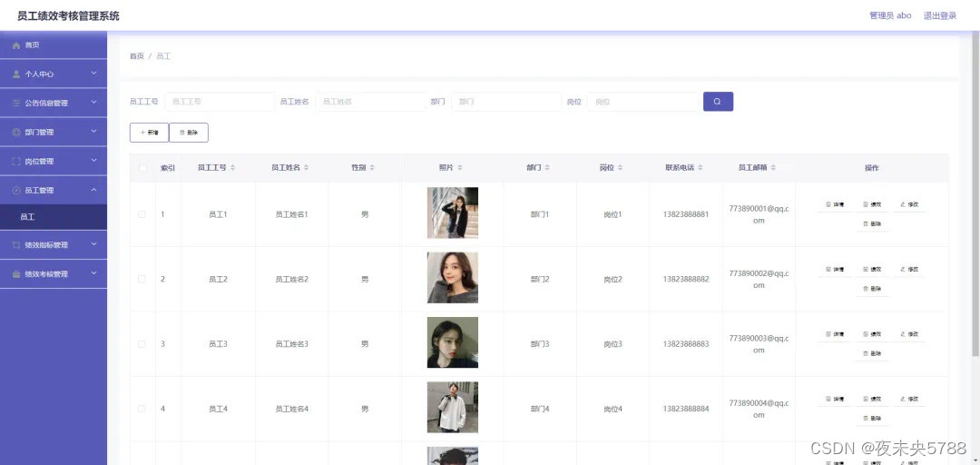Open photo thumbnail of 员工3
The width and height of the screenshot is (980, 465).
[x=453, y=342]
